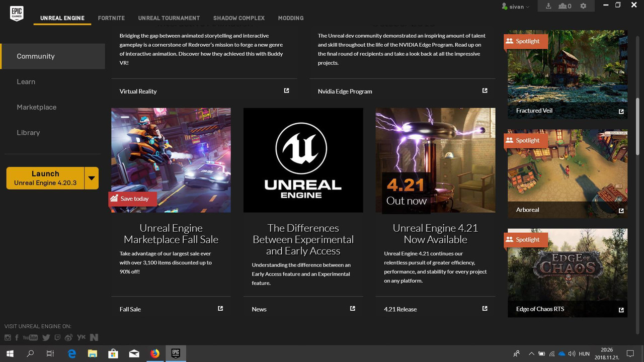Image resolution: width=644 pixels, height=362 pixels.
Task: Click external link icon on Fractured Veil spotlight
Action: 621,112
